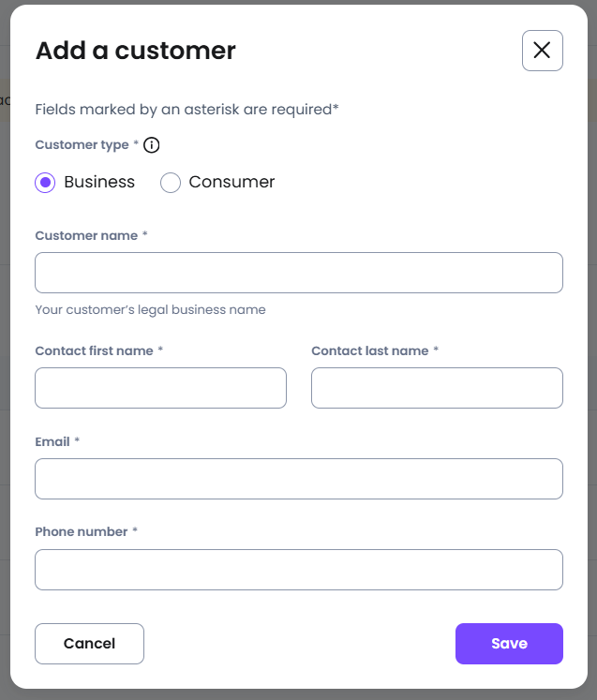
Task: Focus the Contact last name field
Action: pos(437,388)
